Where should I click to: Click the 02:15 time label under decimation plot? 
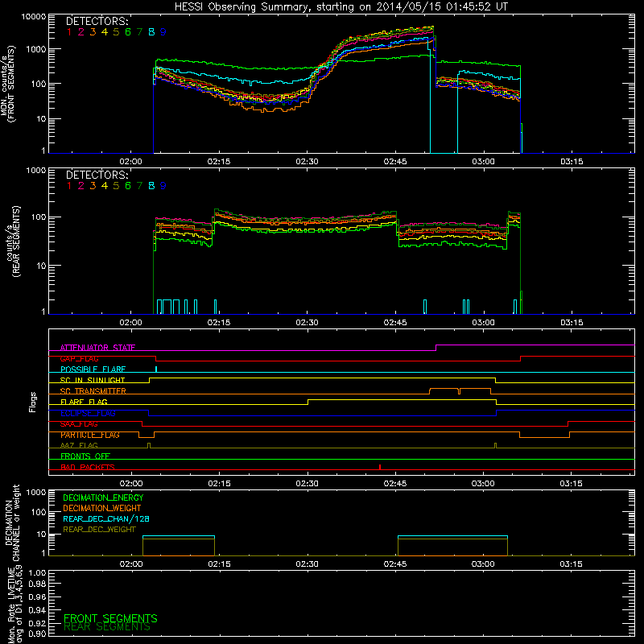pos(219,564)
